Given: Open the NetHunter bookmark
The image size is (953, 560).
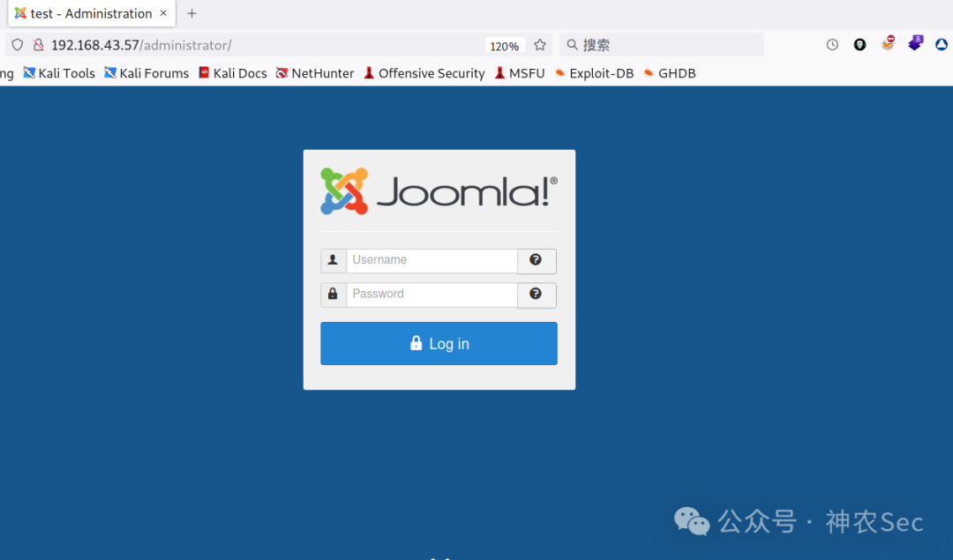Looking at the screenshot, I should 315,73.
